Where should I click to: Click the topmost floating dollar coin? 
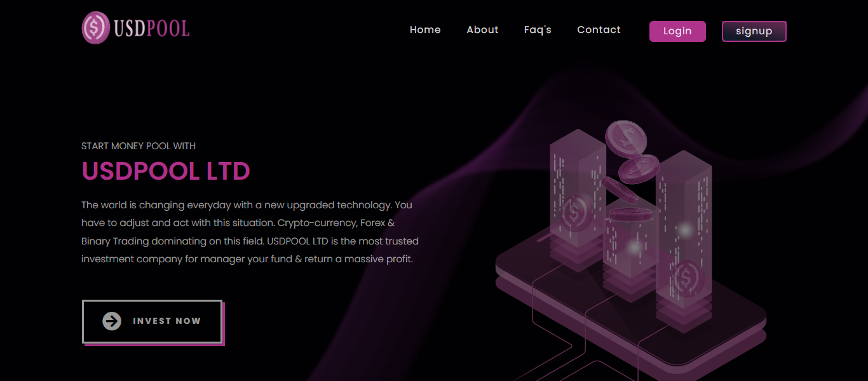625,137
